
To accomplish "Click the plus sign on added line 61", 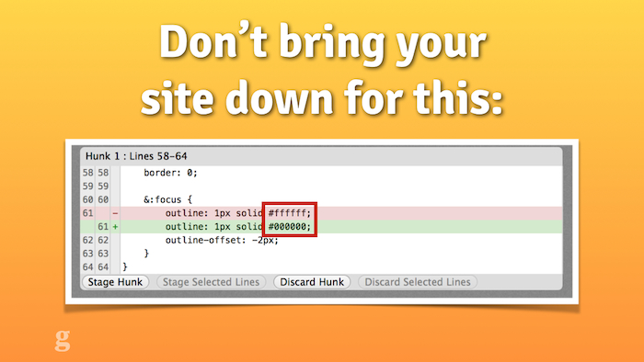I will click(x=115, y=227).
